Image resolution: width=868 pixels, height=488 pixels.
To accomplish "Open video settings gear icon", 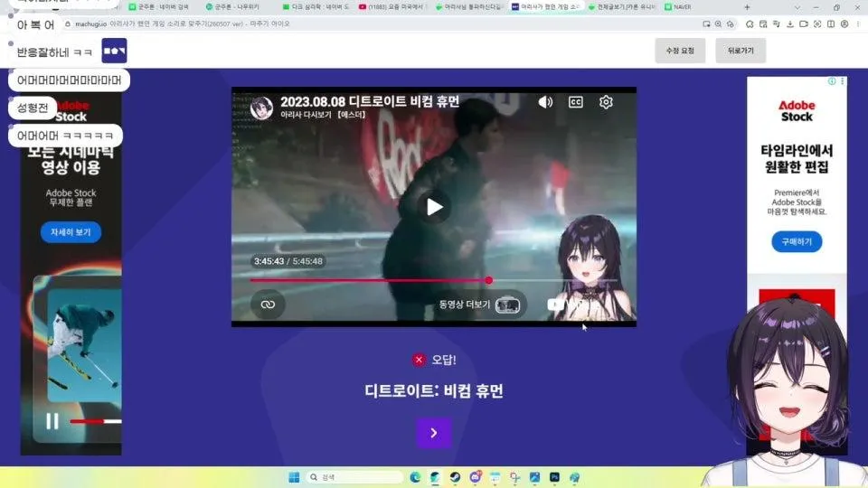I will pos(606,102).
